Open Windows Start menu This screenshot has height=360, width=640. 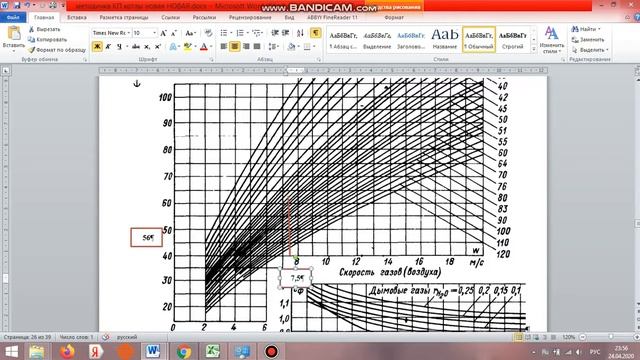point(11,351)
